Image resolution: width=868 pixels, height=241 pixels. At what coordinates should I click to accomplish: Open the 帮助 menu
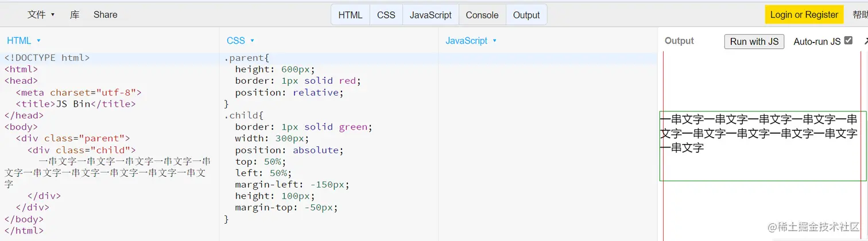point(860,15)
